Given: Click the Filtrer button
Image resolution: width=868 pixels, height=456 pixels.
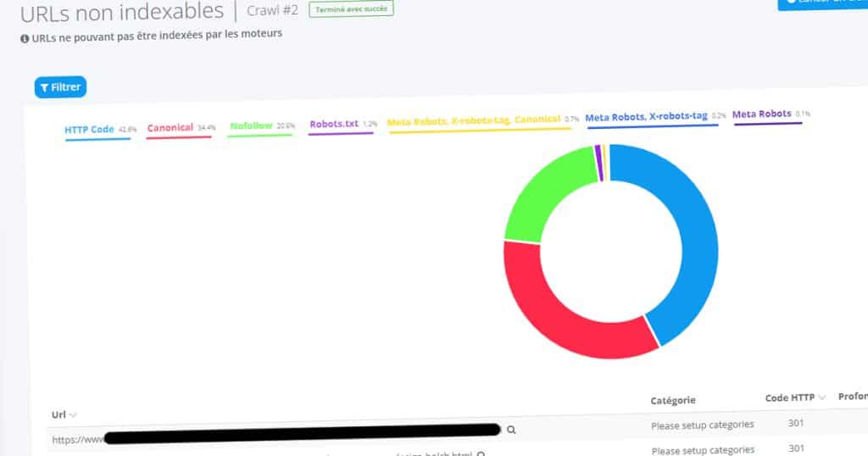Looking at the screenshot, I should (60, 87).
